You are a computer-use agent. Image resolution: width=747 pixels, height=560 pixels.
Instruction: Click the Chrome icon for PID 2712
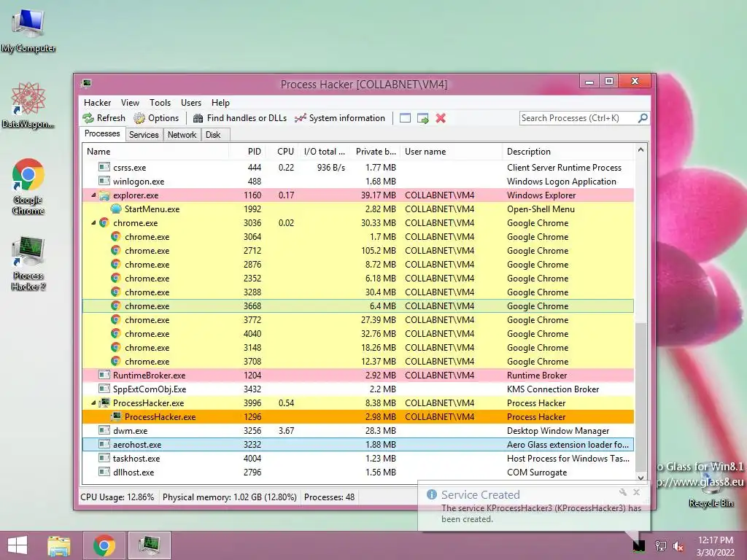pos(116,251)
